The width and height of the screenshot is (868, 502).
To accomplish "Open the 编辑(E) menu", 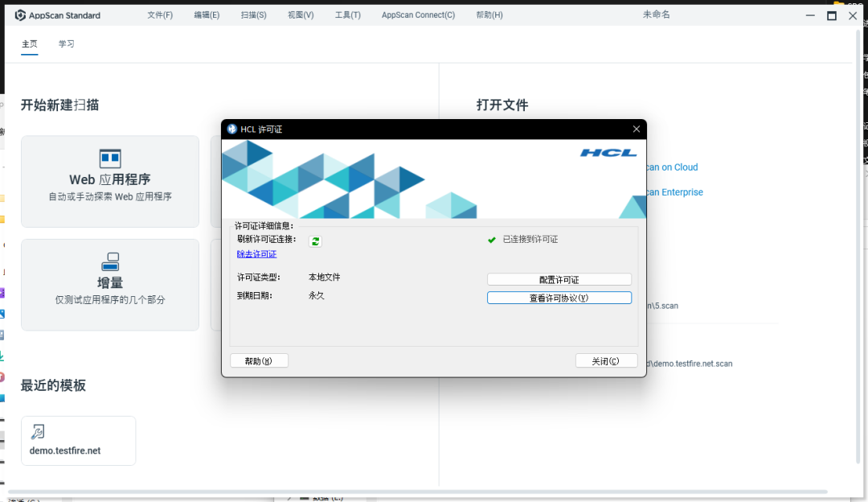I will point(207,15).
